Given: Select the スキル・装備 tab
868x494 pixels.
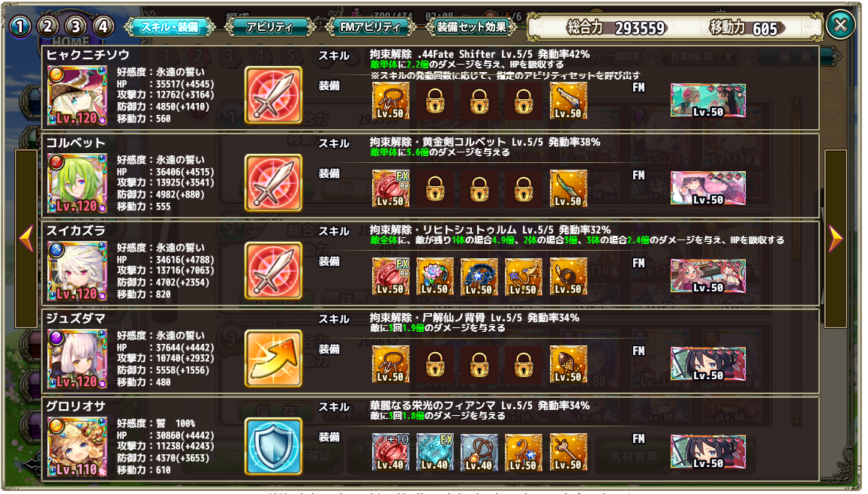Looking at the screenshot, I should click(x=170, y=26).
